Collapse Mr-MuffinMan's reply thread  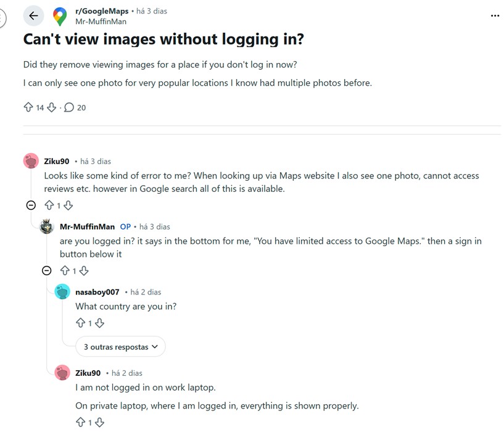coord(46,270)
